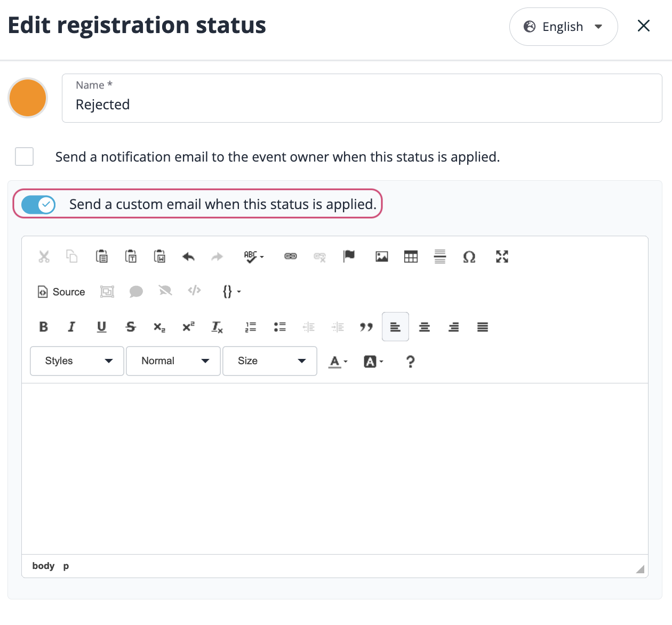Insert a hyperlink with the link icon

click(290, 257)
